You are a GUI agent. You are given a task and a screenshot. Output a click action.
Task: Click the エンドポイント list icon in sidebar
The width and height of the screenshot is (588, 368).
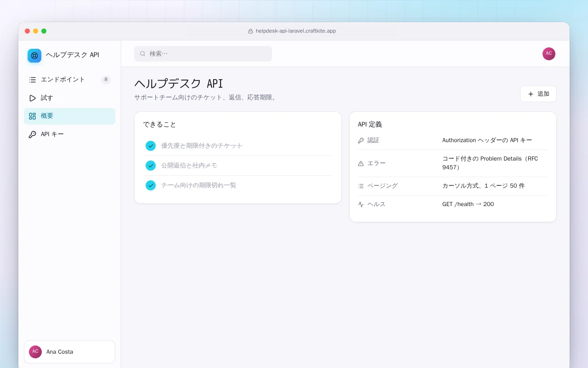pos(32,80)
